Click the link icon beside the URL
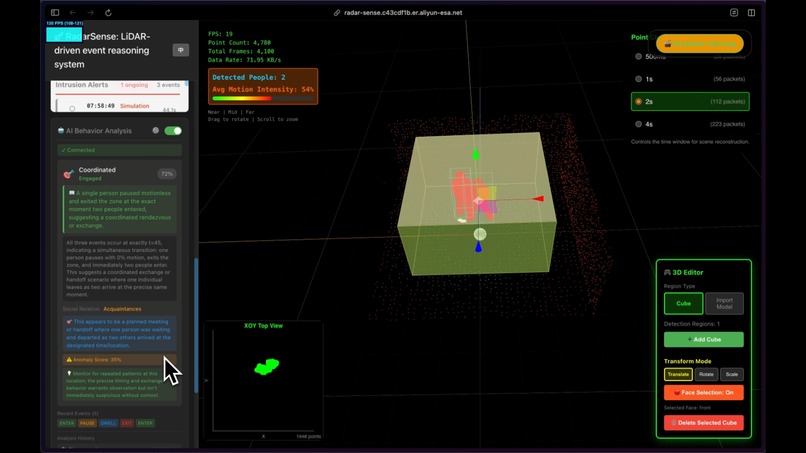The height and width of the screenshot is (453, 806). (x=337, y=13)
